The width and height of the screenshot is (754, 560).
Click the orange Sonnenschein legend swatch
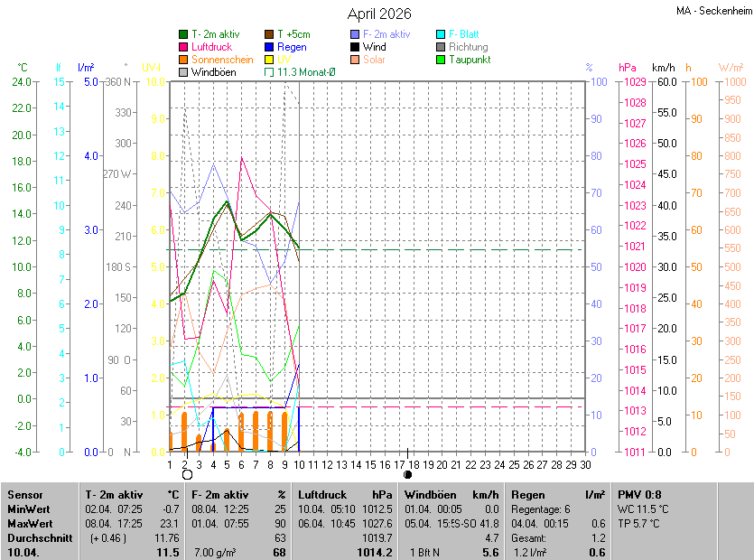click(x=183, y=60)
